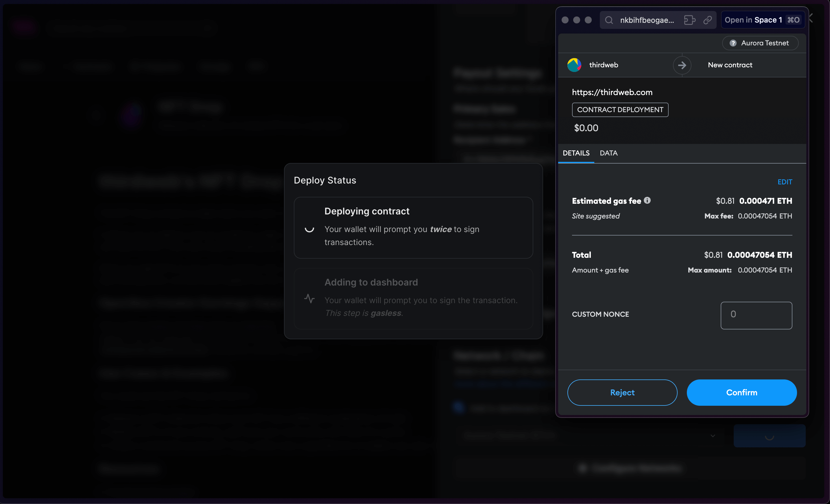Confirm the contract deployment transaction
The height and width of the screenshot is (504, 830).
pos(742,392)
